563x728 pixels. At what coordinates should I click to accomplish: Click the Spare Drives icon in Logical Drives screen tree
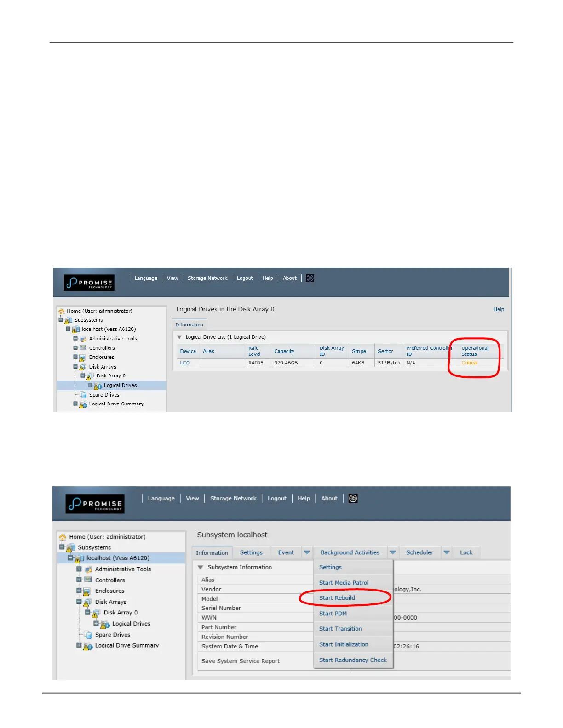click(83, 395)
